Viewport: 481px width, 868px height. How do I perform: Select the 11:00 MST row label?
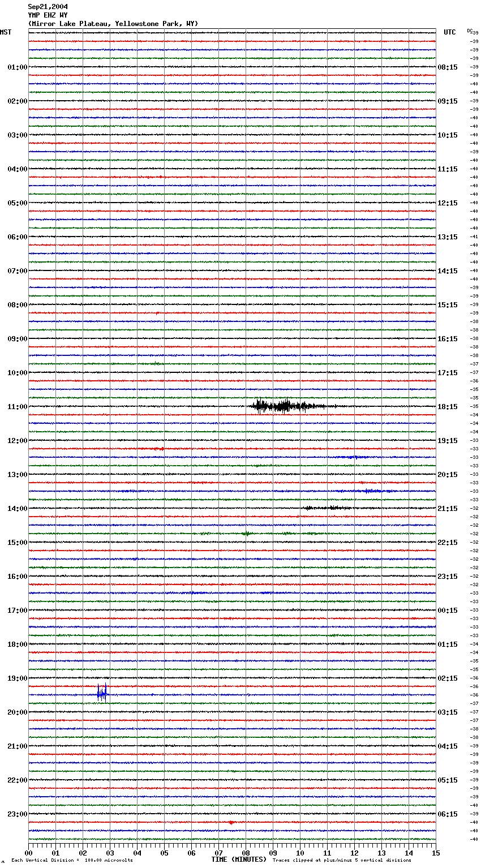[18, 407]
